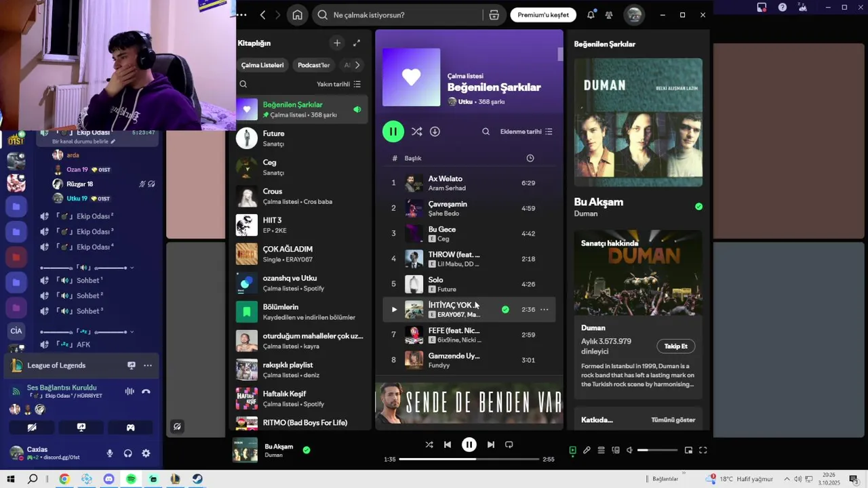This screenshot has height=488, width=868.
Task: Toggle shuffle for Beğenilen Şarkılar playlist
Action: click(416, 131)
